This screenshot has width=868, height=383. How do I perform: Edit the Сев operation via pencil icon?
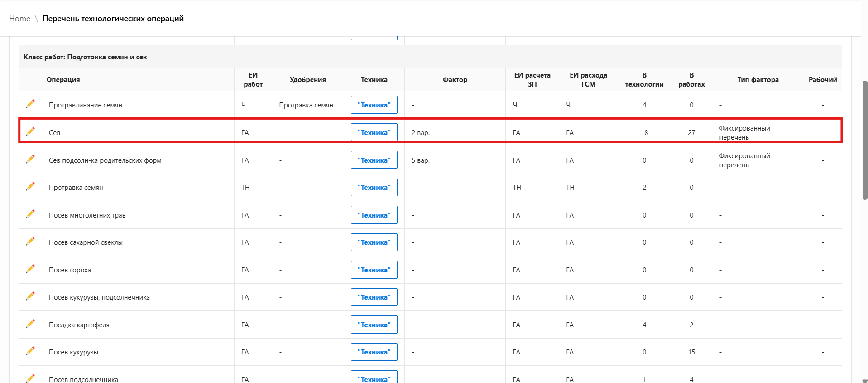point(30,131)
